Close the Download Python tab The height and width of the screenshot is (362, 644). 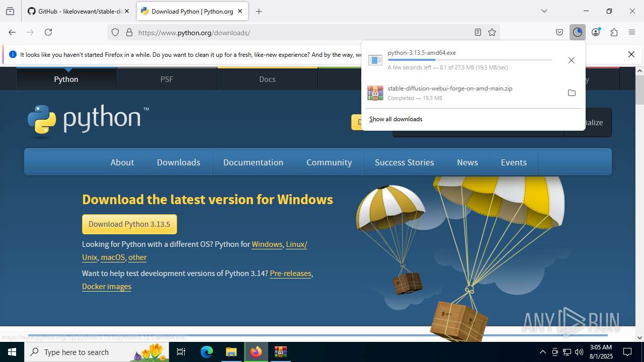point(240,11)
